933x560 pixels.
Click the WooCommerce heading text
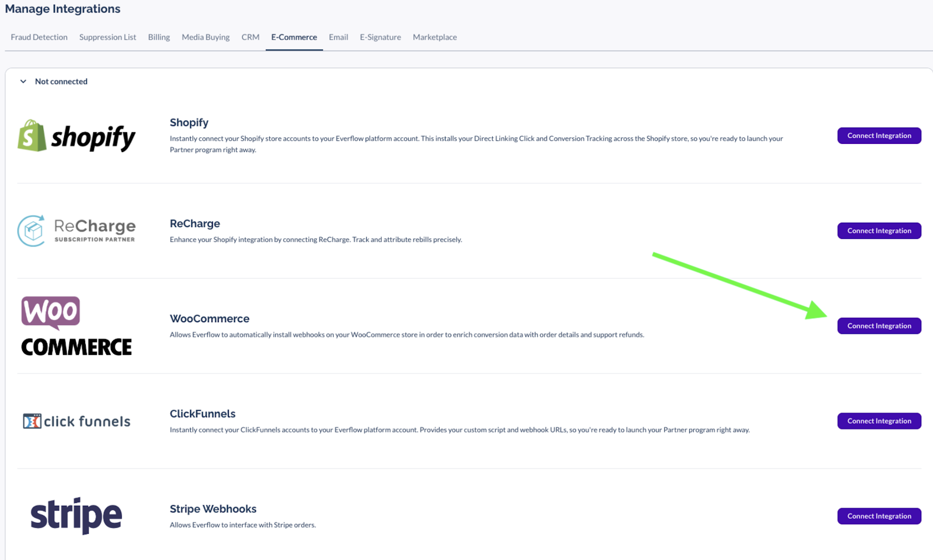(209, 319)
